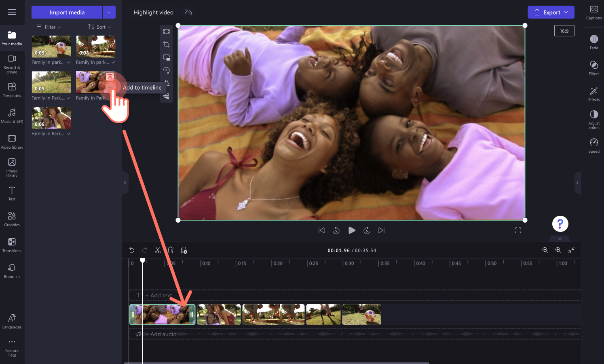Select the Split (scissors) tool
This screenshot has width=604, height=364.
click(157, 250)
